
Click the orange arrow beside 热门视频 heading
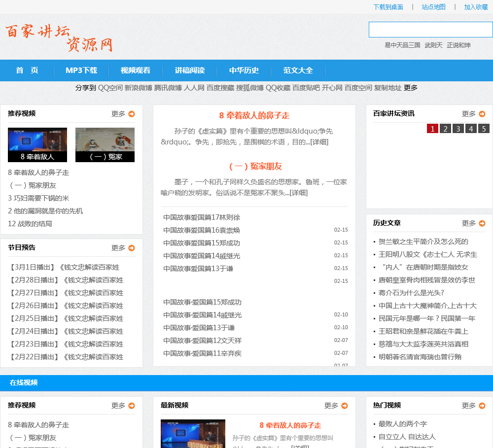[x=482, y=406]
